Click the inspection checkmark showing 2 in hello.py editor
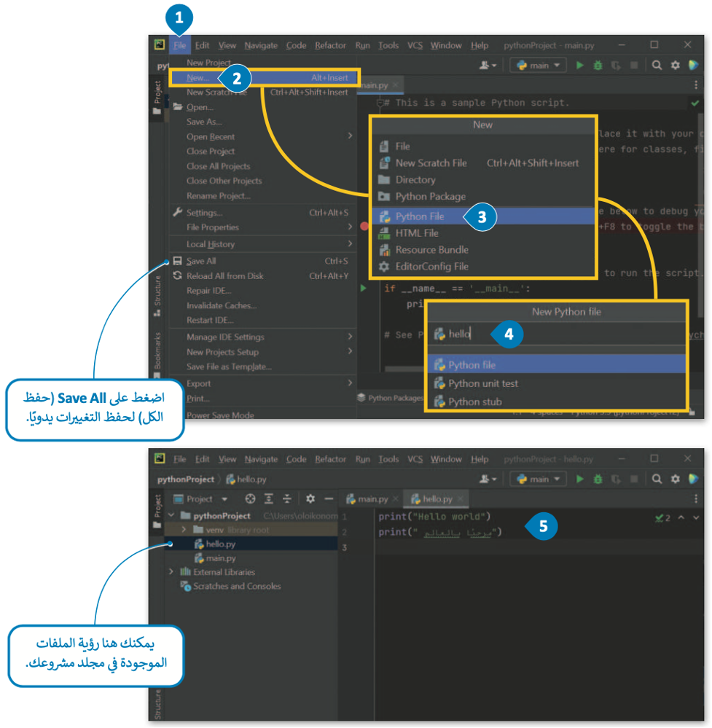Screen dimensions: 712x728 pyautogui.click(x=662, y=517)
